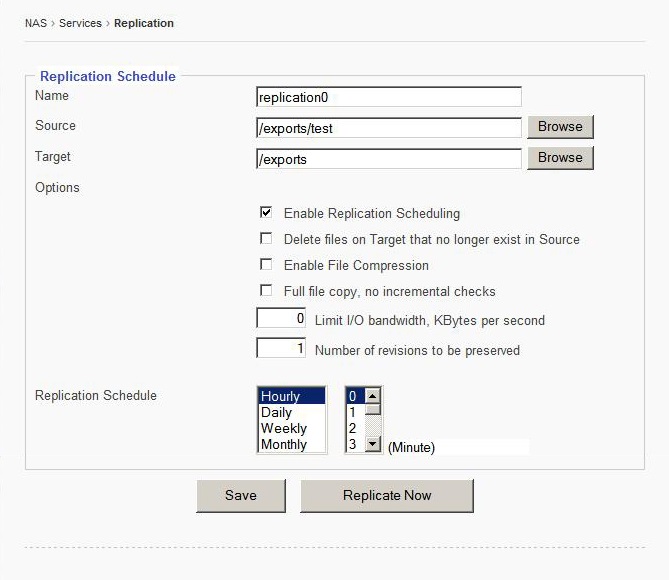
Task: Click Browse button for Target path
Action: (560, 158)
